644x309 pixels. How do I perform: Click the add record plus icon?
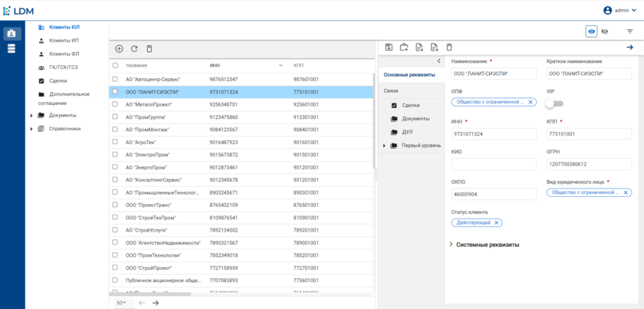(119, 49)
